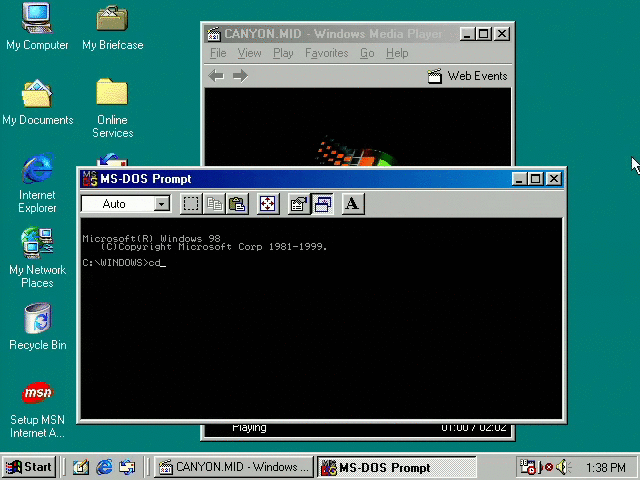Switch to CANYON.MID taskbar button
The height and width of the screenshot is (480, 640).
233,467
